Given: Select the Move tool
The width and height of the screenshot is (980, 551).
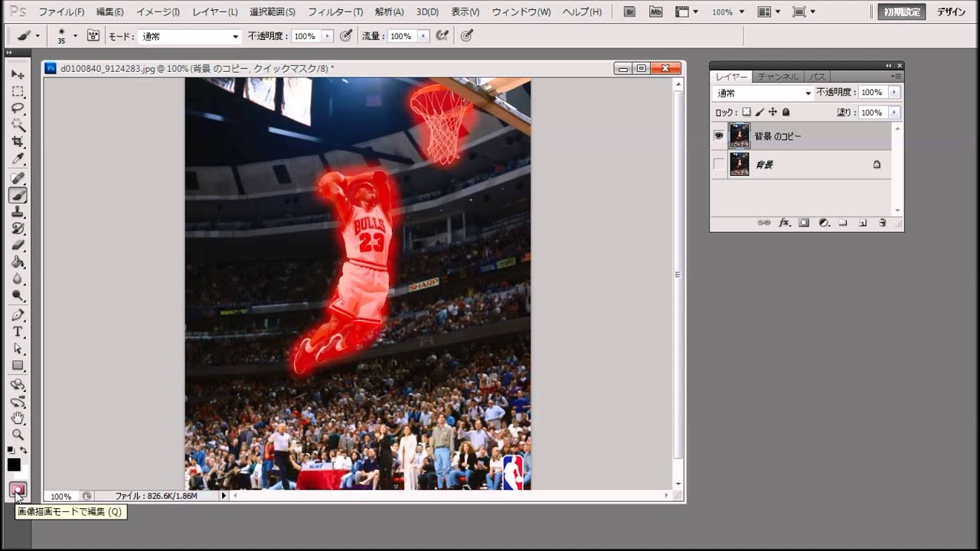Looking at the screenshot, I should tap(18, 74).
